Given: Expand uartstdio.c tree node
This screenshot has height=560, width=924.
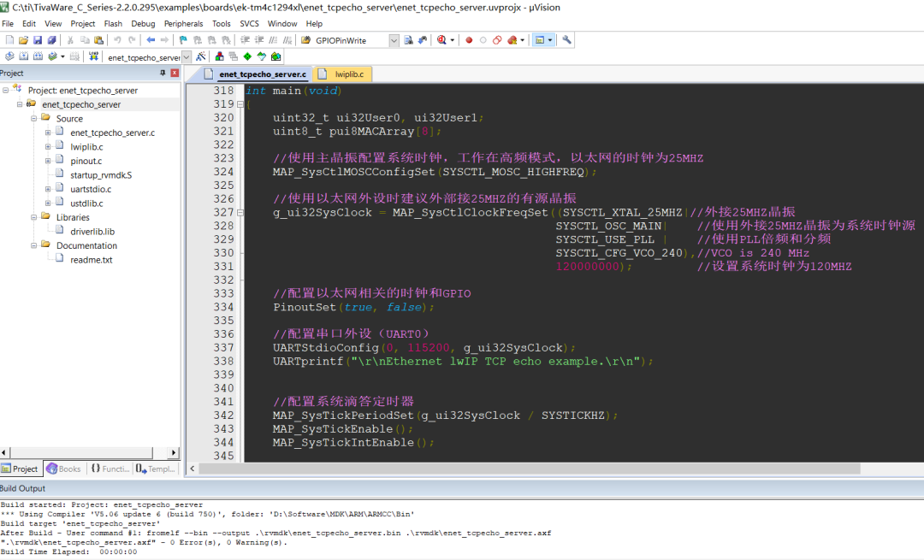Looking at the screenshot, I should 48,189.
